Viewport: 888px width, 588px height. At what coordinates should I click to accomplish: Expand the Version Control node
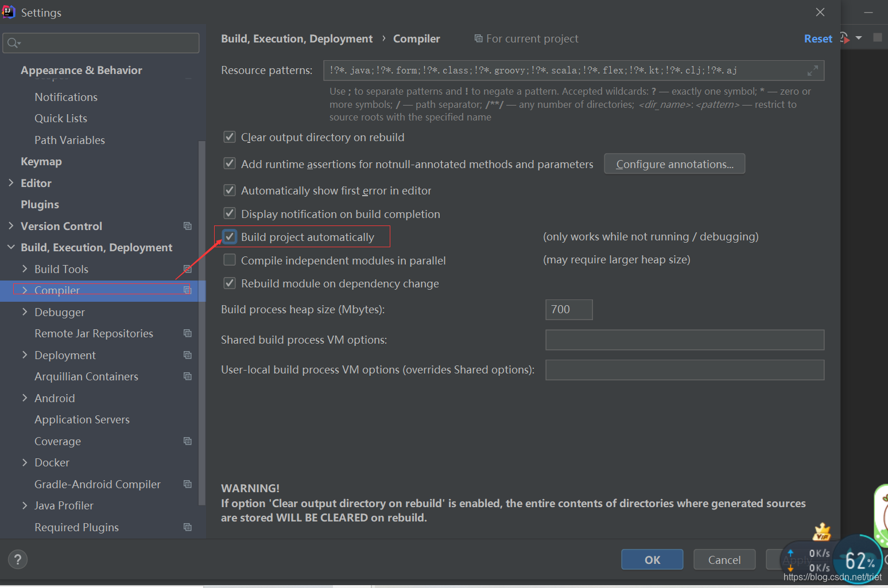(11, 226)
